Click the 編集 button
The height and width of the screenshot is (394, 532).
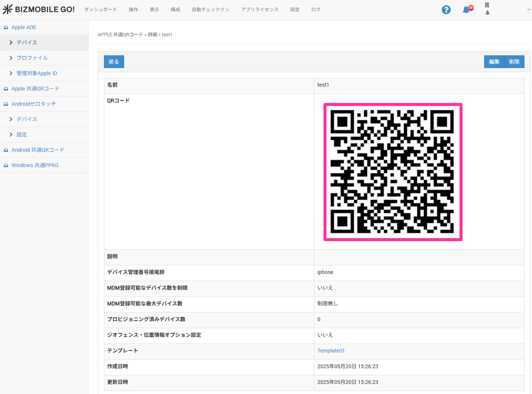click(x=494, y=62)
